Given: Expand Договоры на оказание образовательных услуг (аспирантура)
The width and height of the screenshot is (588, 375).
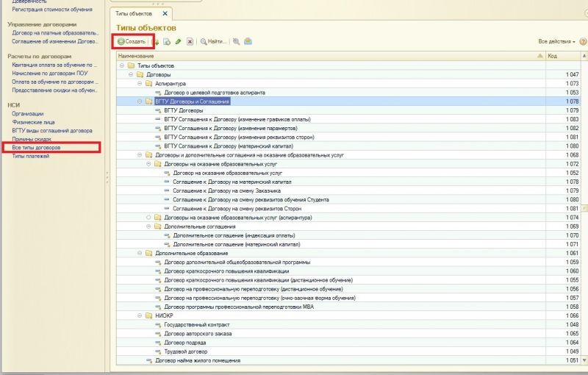Looking at the screenshot, I should click(x=149, y=218).
